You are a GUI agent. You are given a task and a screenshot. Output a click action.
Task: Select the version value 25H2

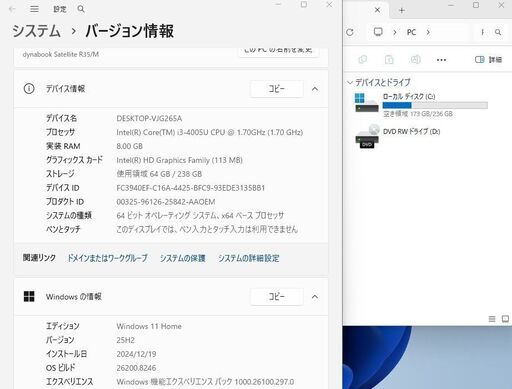(x=125, y=340)
